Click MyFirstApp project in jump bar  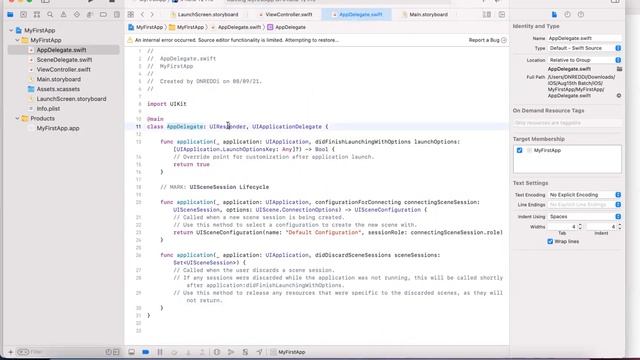click(145, 27)
